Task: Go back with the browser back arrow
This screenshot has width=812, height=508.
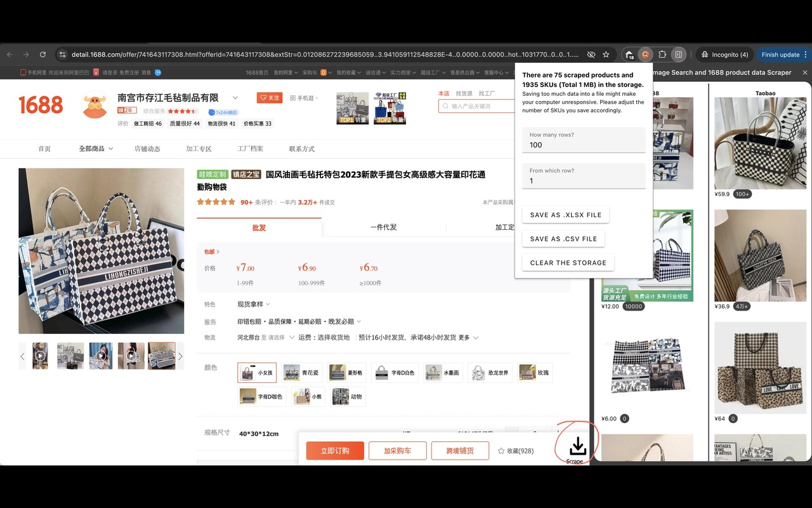Action: [10, 55]
